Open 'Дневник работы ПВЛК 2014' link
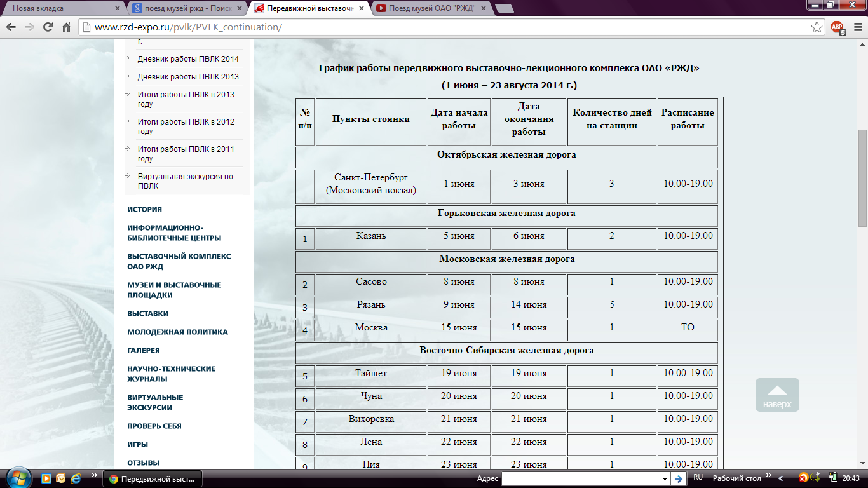Viewport: 868px width, 488px height. pos(188,59)
